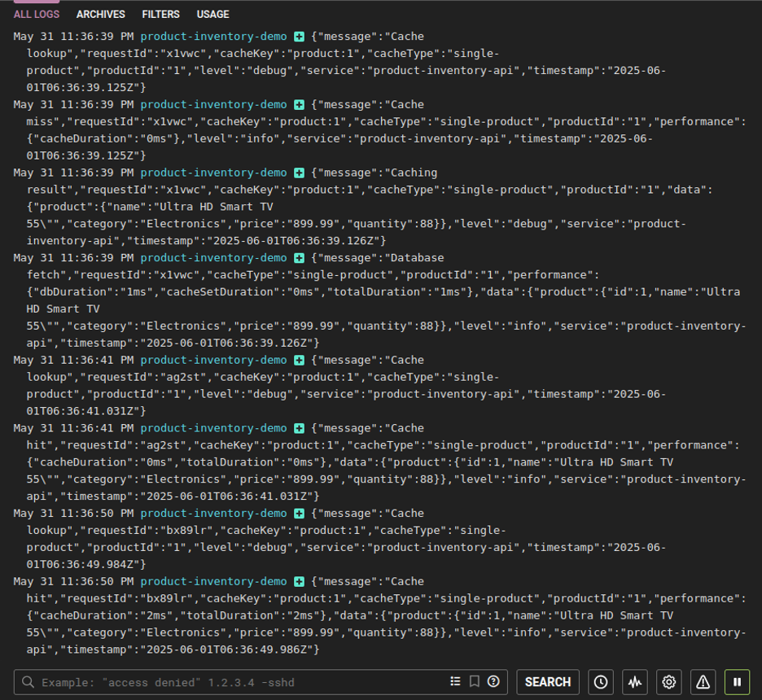Screen dimensions: 762x700
Task: Click the 11:36:41 PM timestamp on Cache hit entry
Action: pos(73,428)
